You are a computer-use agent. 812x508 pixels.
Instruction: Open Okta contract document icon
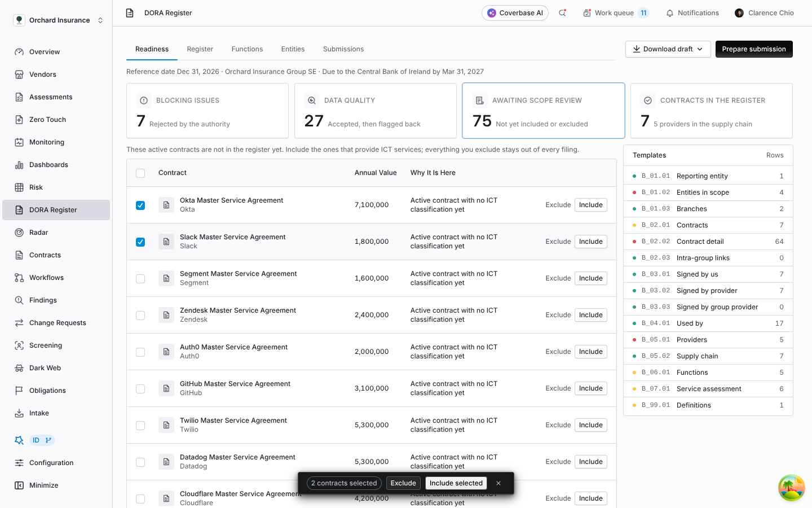pos(166,205)
